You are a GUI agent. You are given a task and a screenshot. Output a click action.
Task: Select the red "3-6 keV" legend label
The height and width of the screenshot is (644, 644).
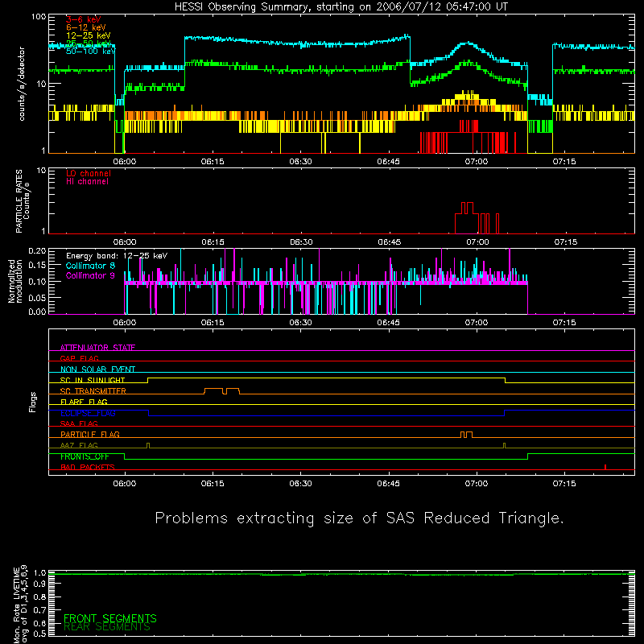[x=83, y=19]
